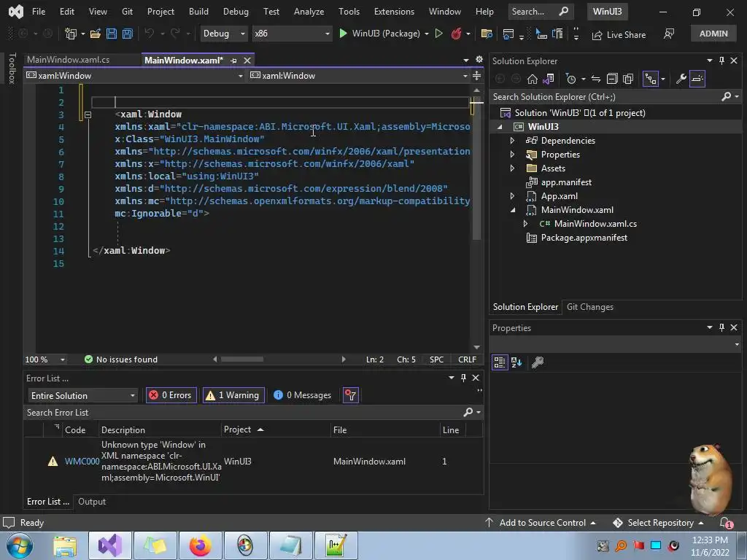747x560 pixels.
Task: Click the Search Solution Explorer input field
Action: 605,97
